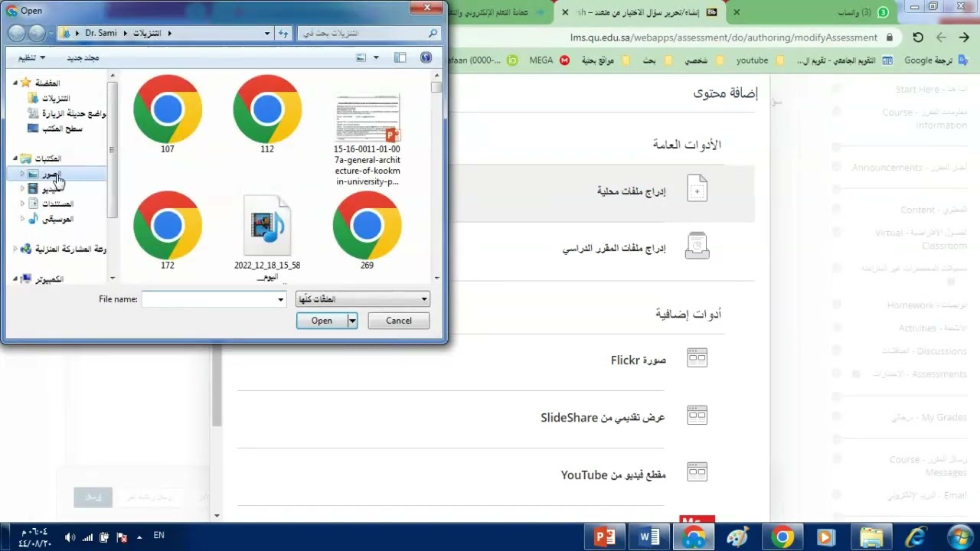The height and width of the screenshot is (551, 980).
Task: Expand the File name history dropdown
Action: pos(281,299)
